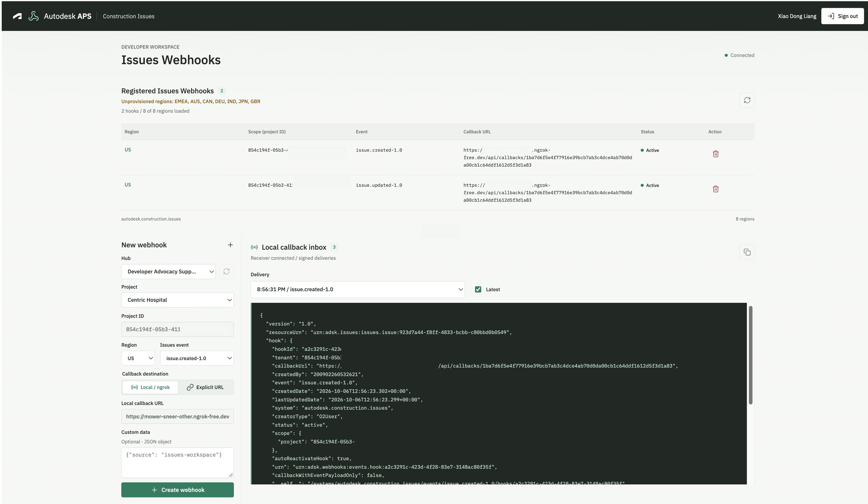Screen dimensions: 868x504
Task: Open the Hub dropdown
Action: (169, 272)
